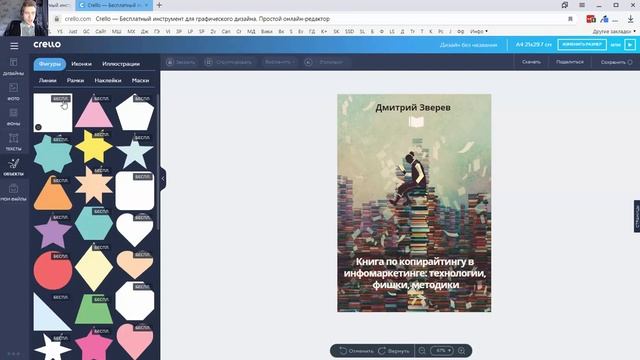Viewport: 640px width, 360px height.
Task: Add the teal eight-pointed star shape
Action: pyautogui.click(x=53, y=154)
